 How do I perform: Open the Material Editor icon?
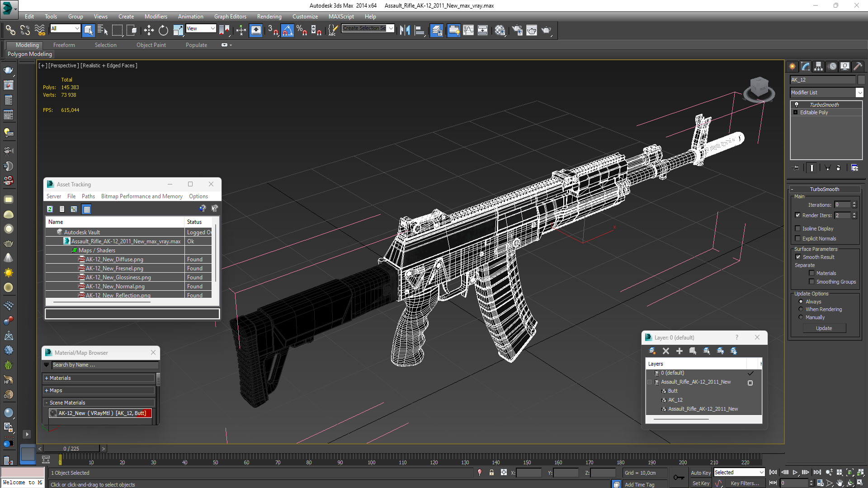pos(500,30)
